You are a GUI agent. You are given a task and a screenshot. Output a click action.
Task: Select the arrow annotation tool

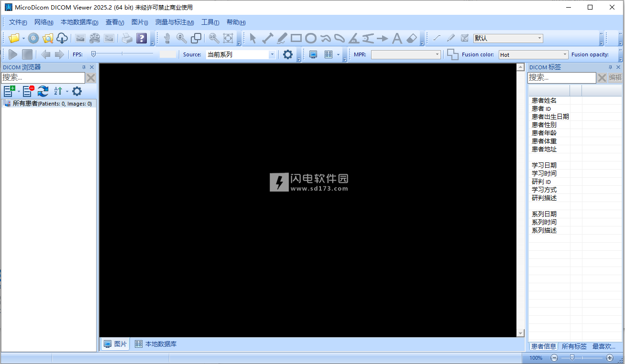383,38
